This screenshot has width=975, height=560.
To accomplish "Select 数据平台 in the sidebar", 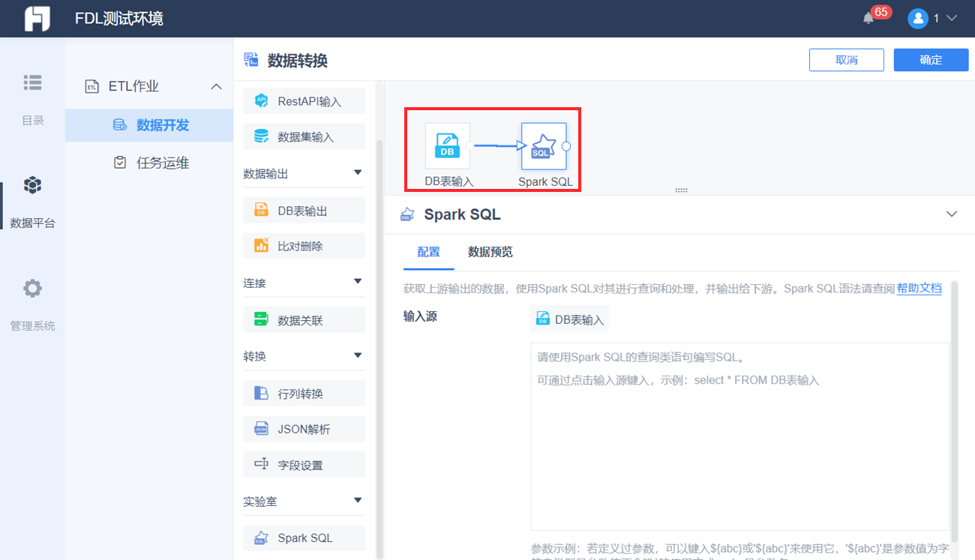I will click(32, 196).
